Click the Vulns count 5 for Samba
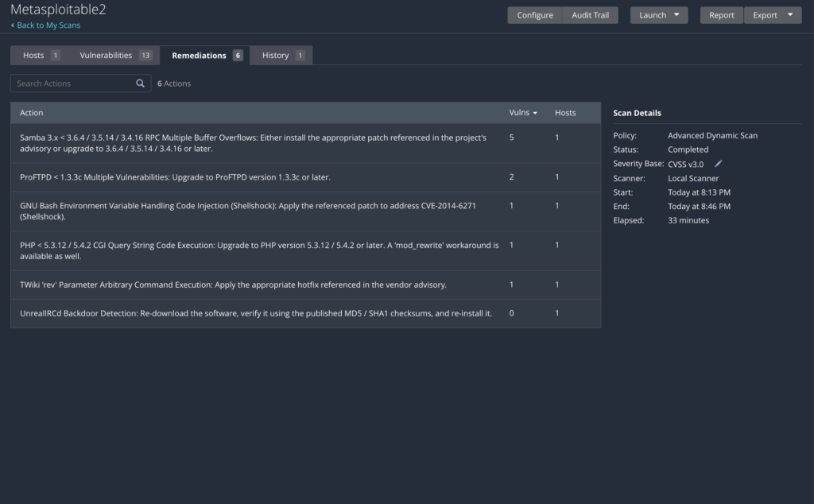This screenshot has height=504, width=814. tap(511, 138)
